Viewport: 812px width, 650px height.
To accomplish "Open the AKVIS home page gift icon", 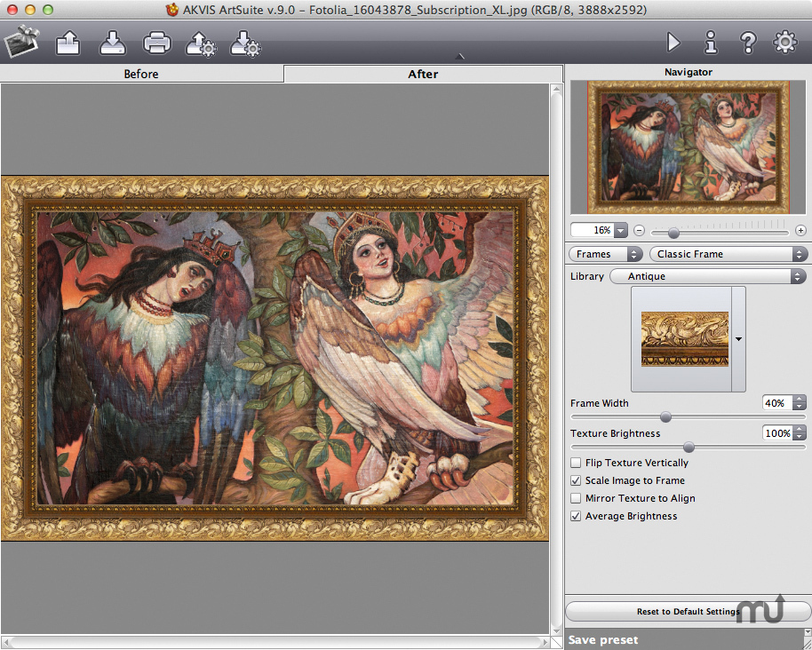I will (x=21, y=42).
